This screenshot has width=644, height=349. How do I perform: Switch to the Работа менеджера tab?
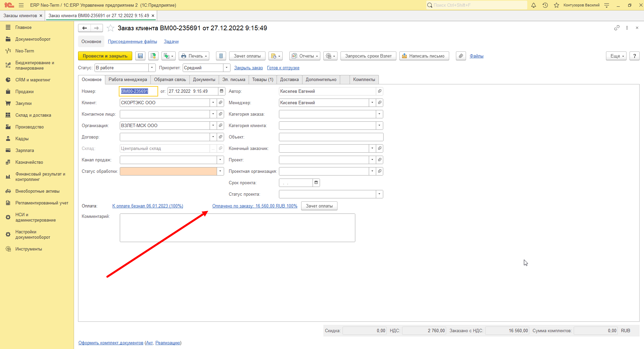(x=128, y=80)
